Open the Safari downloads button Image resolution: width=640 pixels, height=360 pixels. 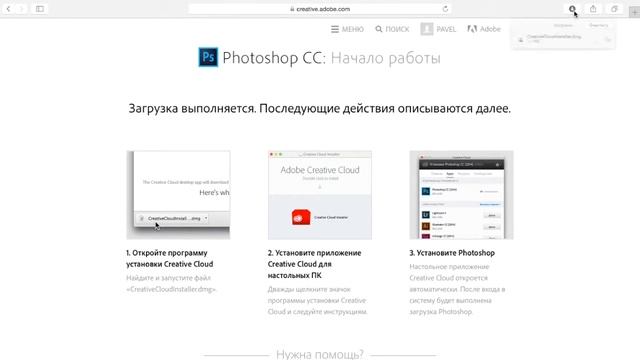(572, 9)
